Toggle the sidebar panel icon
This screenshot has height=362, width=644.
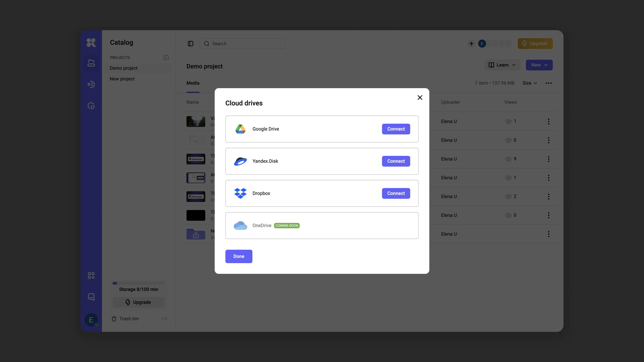point(191,44)
